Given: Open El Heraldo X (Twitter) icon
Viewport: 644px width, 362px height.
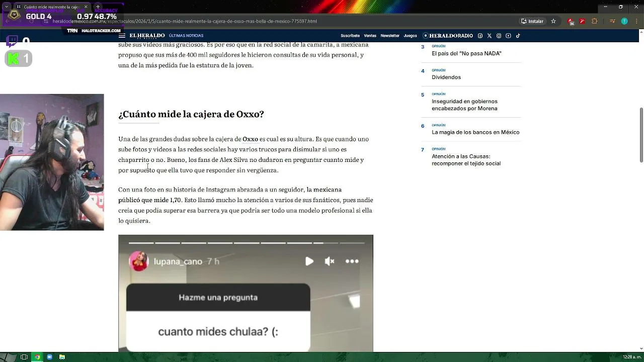Looking at the screenshot, I should coord(489,36).
